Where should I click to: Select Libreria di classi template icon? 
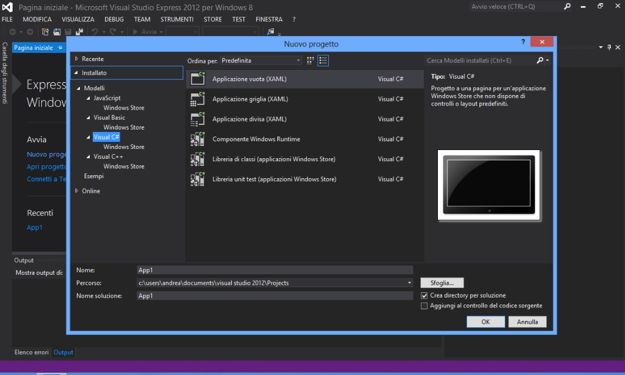198,159
